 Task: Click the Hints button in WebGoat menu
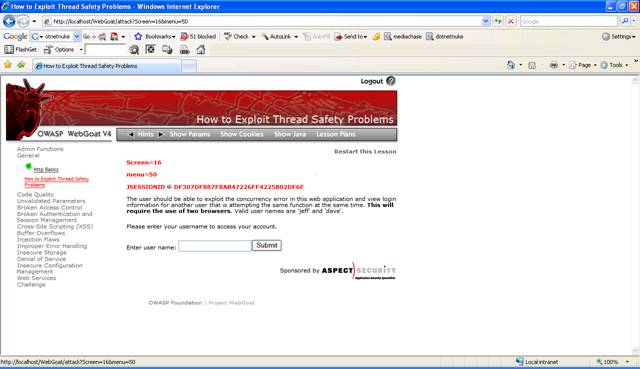(146, 134)
